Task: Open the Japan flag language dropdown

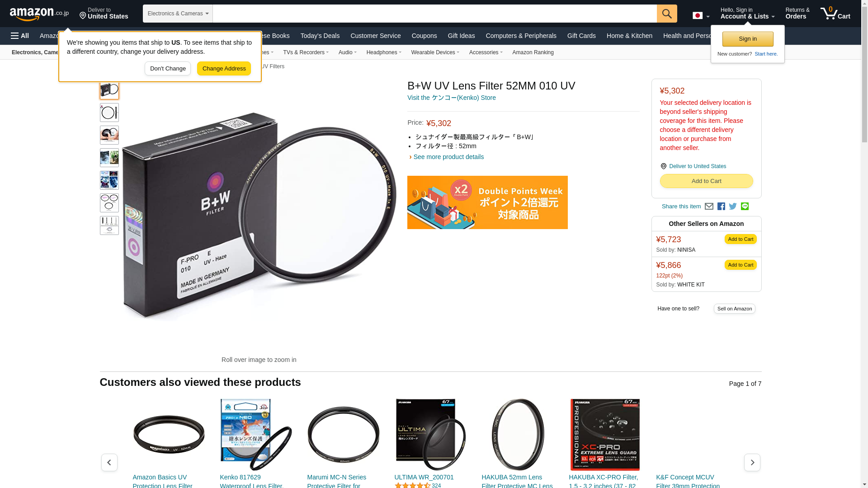Action: pos(701,16)
